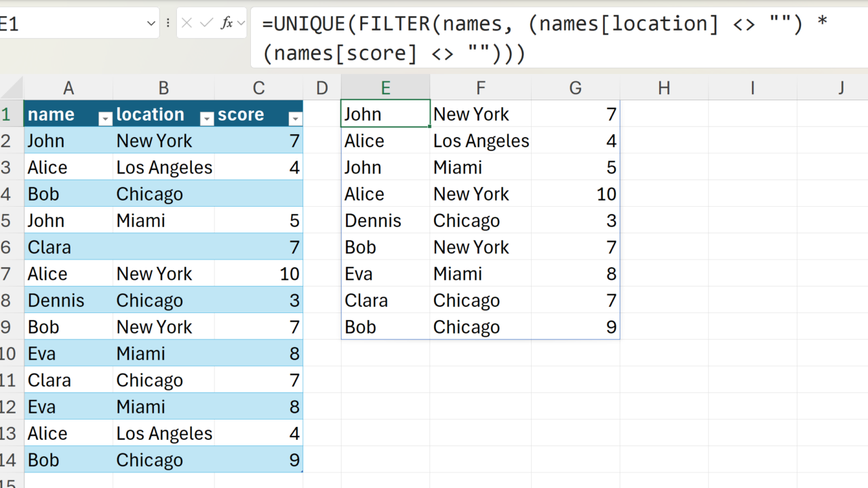Click the 'score' table header cell
The width and height of the screenshot is (868, 488).
[x=258, y=114]
